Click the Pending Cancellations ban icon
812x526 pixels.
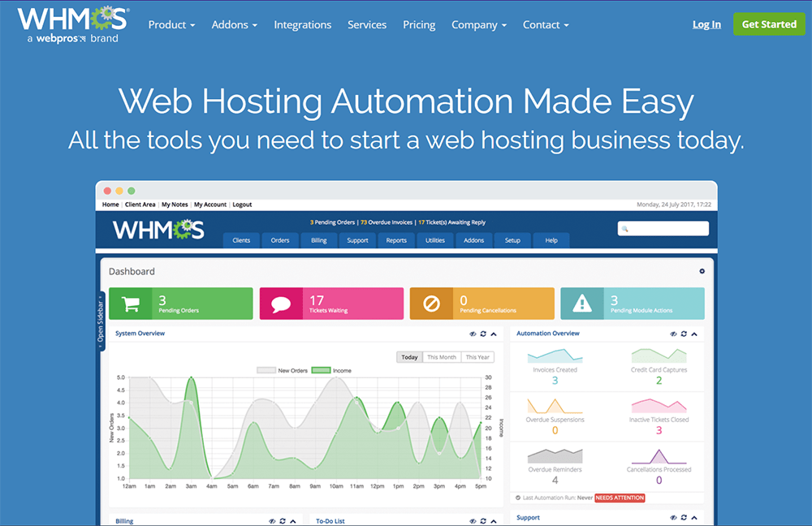point(431,304)
